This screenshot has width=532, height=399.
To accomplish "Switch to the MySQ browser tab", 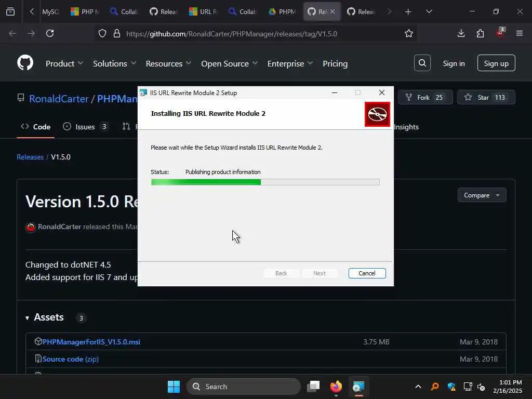I will (50, 12).
